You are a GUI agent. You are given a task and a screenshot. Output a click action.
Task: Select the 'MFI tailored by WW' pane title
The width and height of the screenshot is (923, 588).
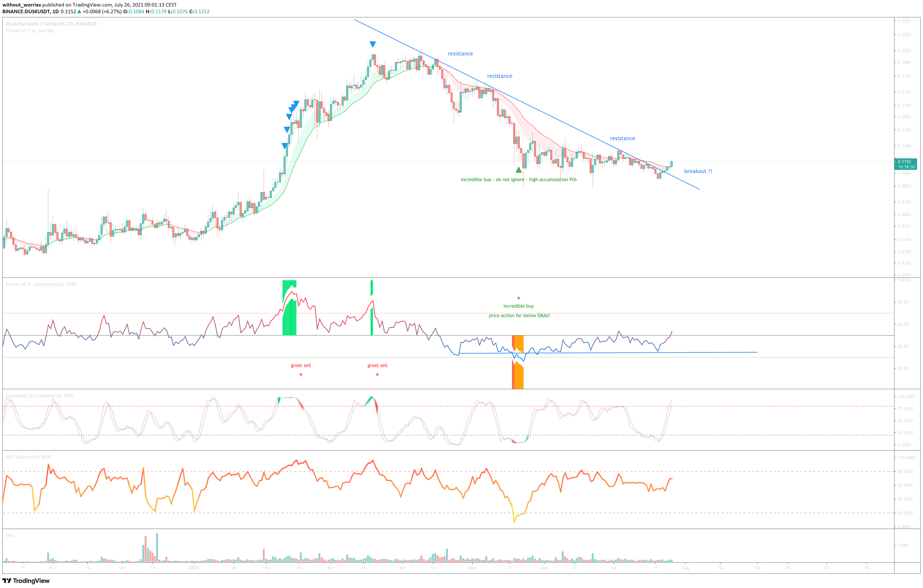(28, 457)
